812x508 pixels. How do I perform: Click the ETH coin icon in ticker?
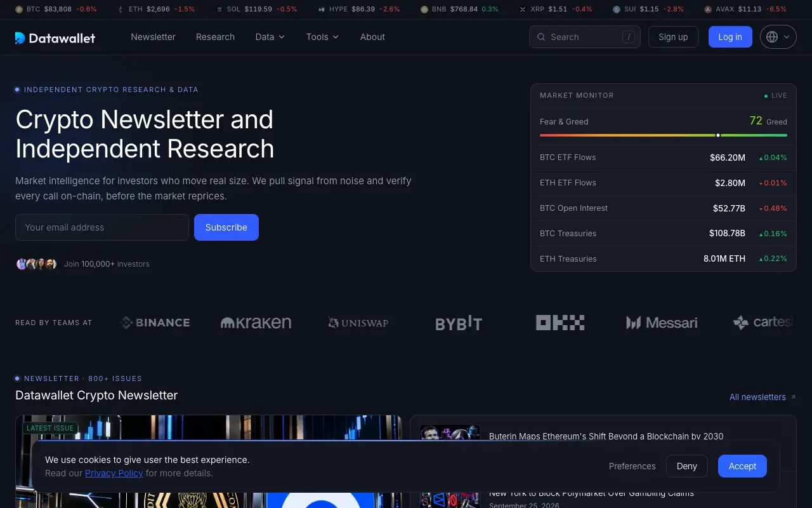point(121,10)
